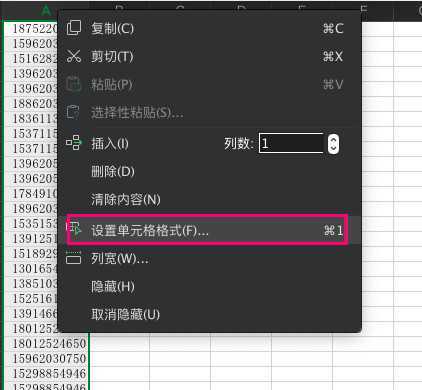Click the 列数 column count input field
422x390 pixels.
coord(291,143)
